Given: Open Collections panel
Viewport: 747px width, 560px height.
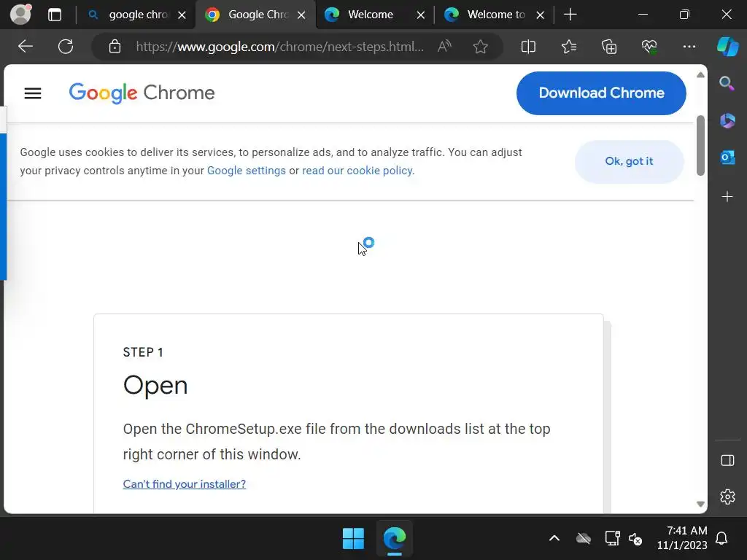Looking at the screenshot, I should tap(609, 46).
